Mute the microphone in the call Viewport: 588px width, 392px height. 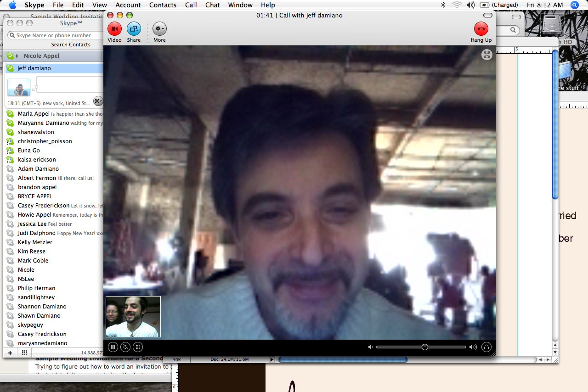pos(125,347)
